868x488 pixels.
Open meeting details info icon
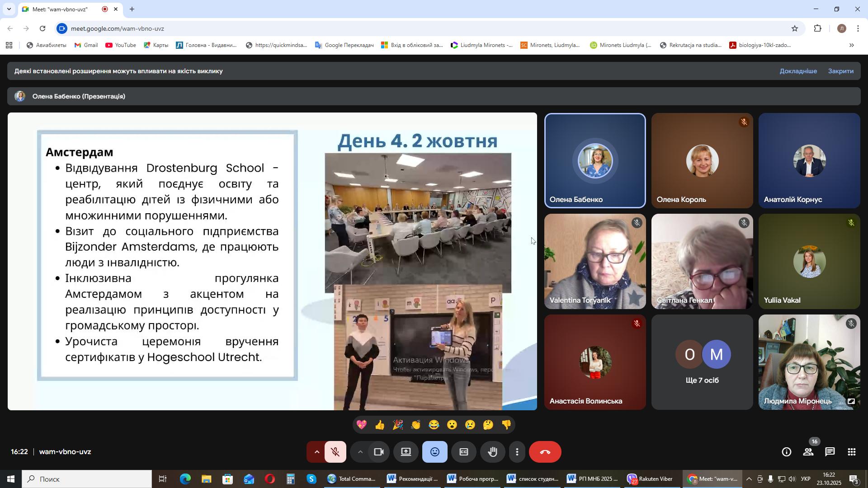pos(787,452)
